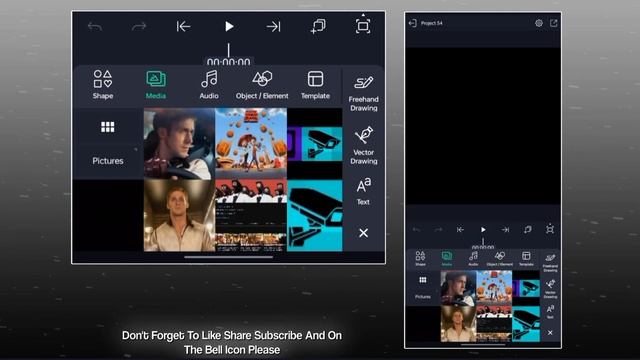Open Template tab in large panel
The image size is (640, 360).
tap(315, 84)
